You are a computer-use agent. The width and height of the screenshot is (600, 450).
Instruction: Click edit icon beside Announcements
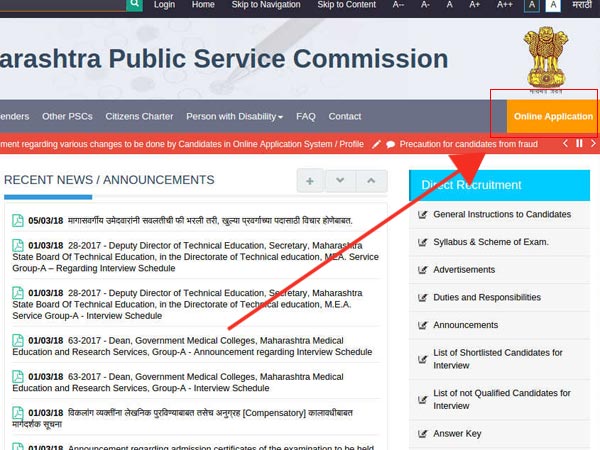point(422,325)
